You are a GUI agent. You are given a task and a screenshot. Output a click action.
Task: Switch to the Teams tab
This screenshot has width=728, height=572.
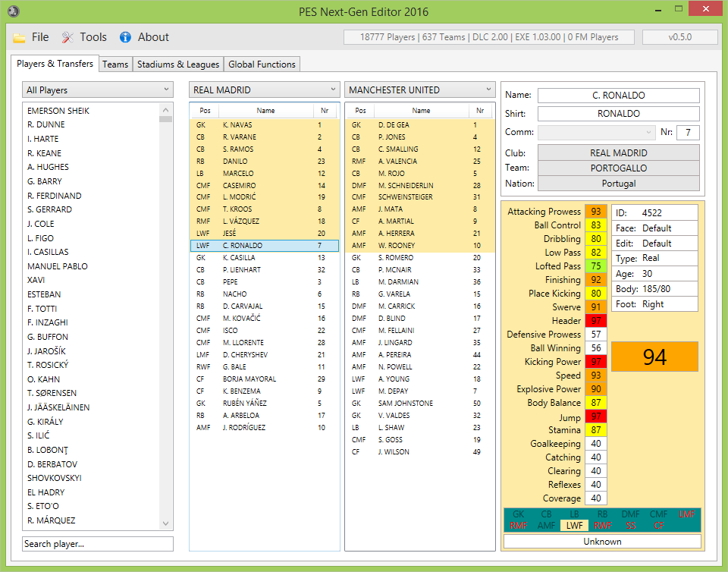point(115,64)
